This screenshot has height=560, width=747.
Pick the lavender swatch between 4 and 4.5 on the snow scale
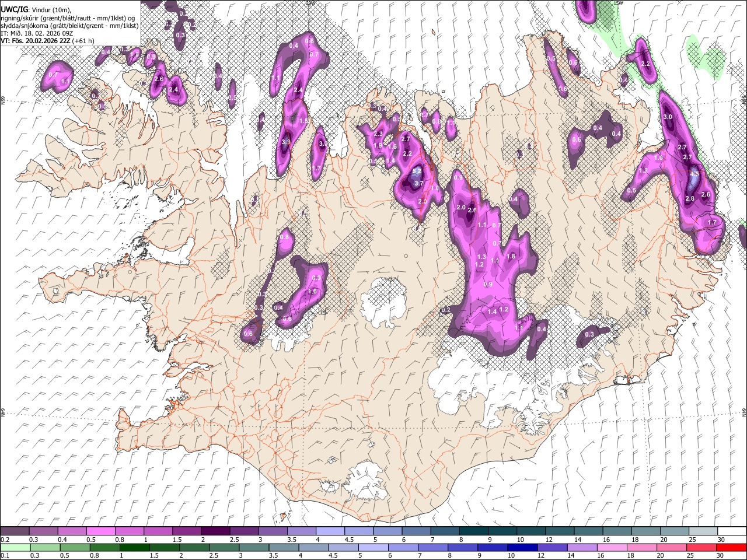pos(330,531)
